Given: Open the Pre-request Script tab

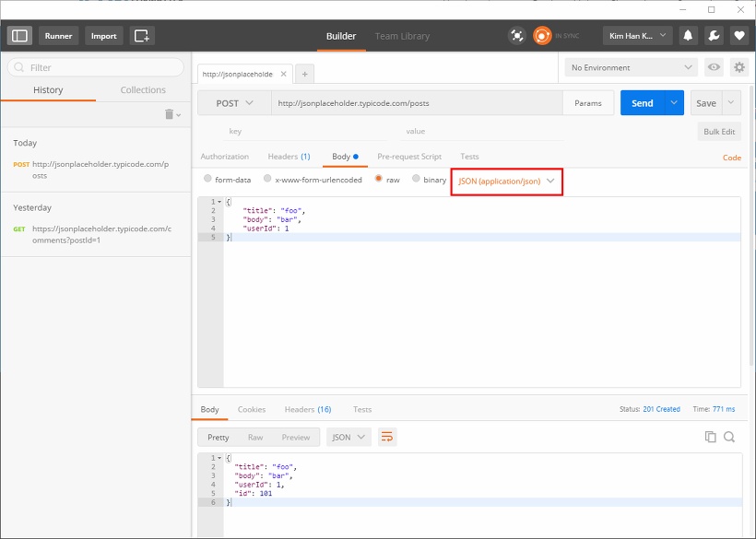Looking at the screenshot, I should 409,157.
